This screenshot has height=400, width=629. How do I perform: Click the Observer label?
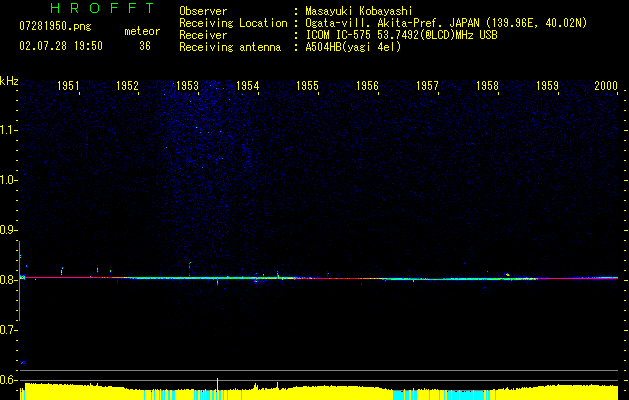click(x=203, y=11)
